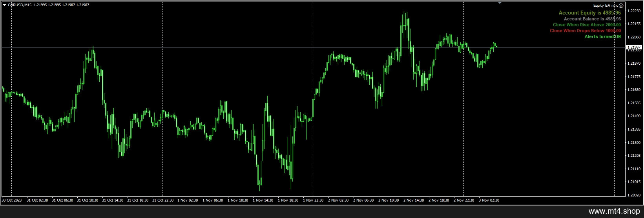Click the 1.21110 price axis label

634,169
